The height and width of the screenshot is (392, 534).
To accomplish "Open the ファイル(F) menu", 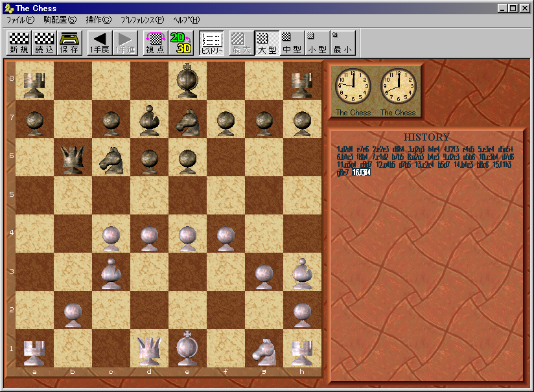I will click(21, 19).
